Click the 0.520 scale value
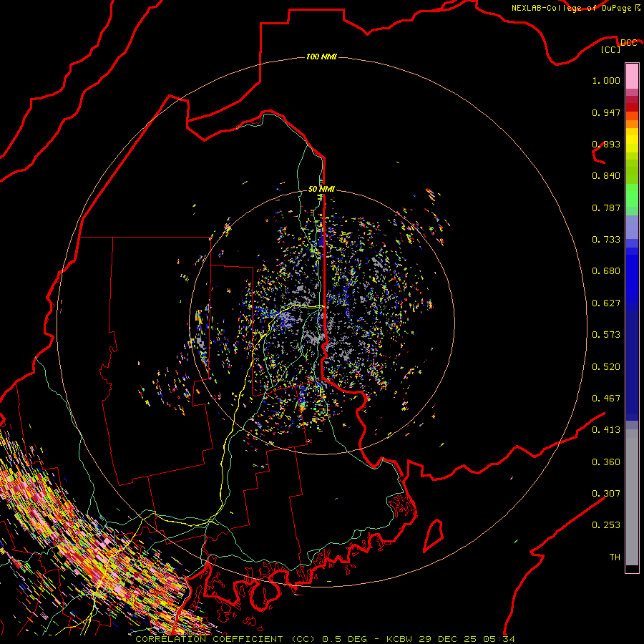 click(x=606, y=367)
